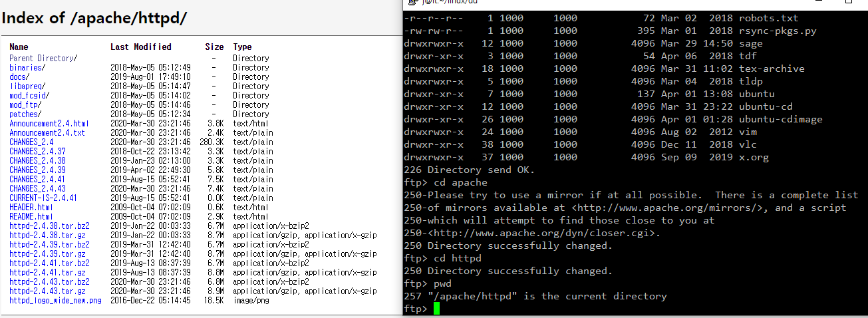This screenshot has height=318, width=868.
Task: Open the HEADER.html file link
Action: (x=31, y=207)
